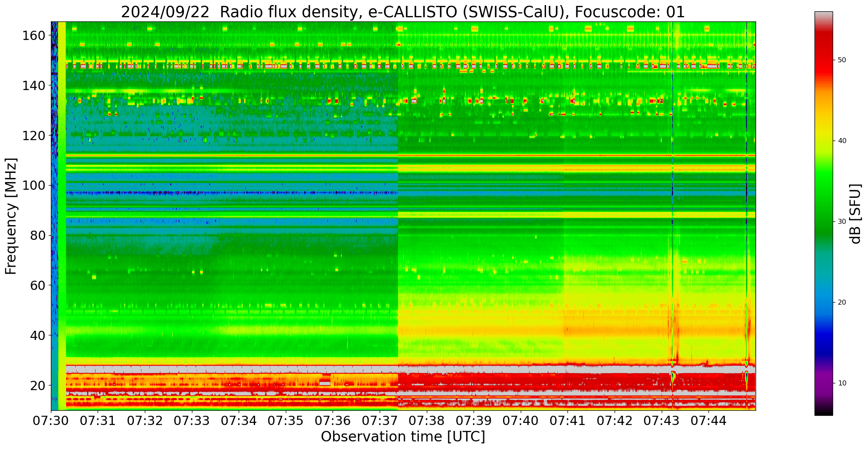Viewport: 868px width, 449px height.
Task: Click the 'dB [SFU]' colorbar label
Action: (855, 214)
